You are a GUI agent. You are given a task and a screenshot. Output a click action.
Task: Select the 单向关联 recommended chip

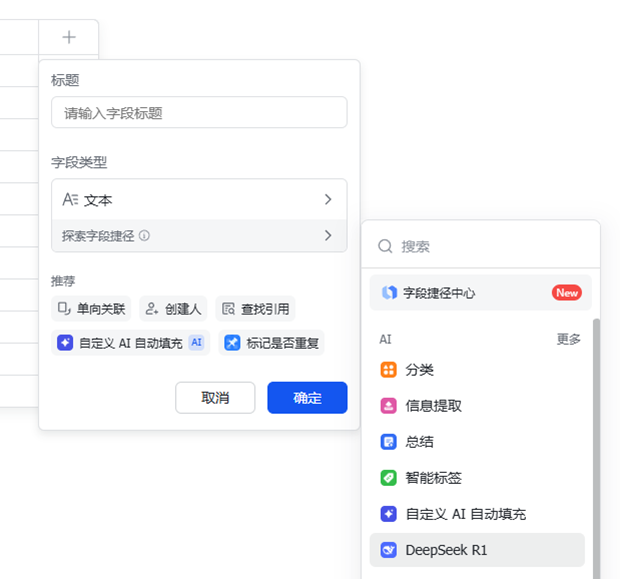coord(92,309)
